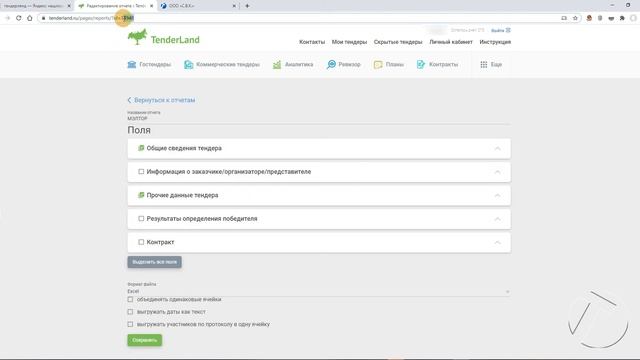Expand Прочие данные тендера chevron
The image size is (640, 360).
click(x=497, y=196)
